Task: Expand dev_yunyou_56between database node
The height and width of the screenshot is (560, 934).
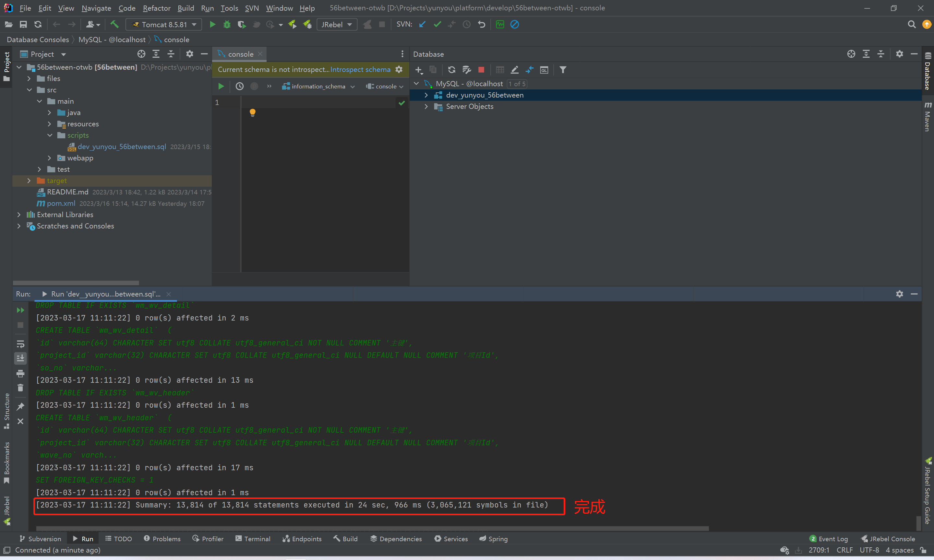Action: point(426,95)
